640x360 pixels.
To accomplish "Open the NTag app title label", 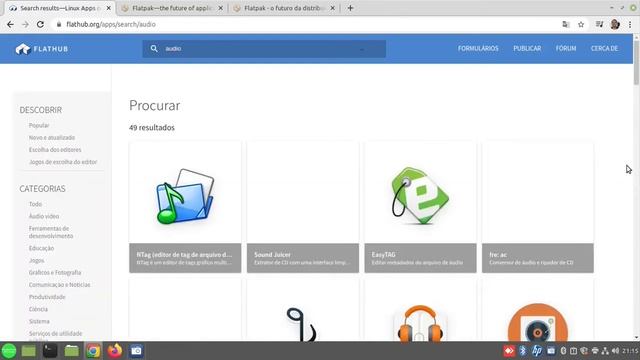I will coord(184,255).
